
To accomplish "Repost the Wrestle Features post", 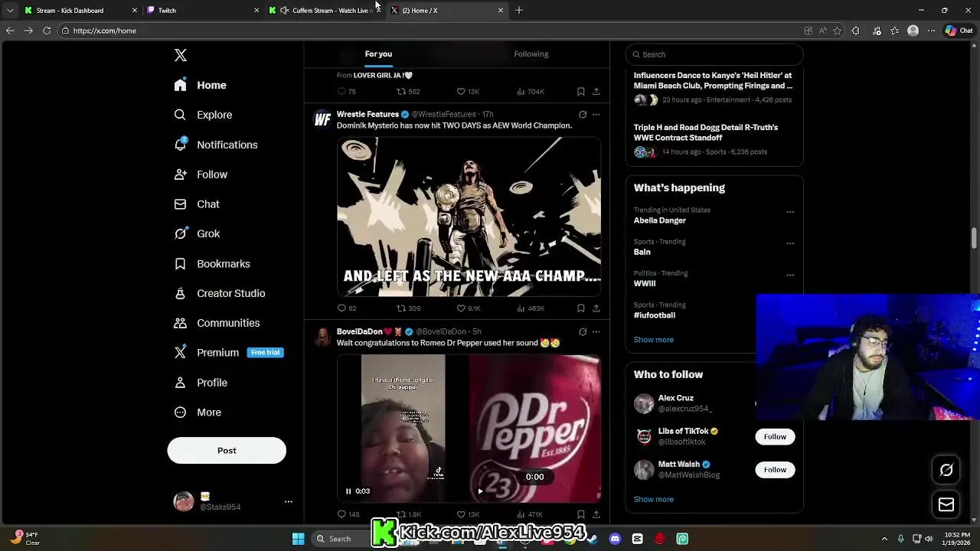I will (x=400, y=308).
